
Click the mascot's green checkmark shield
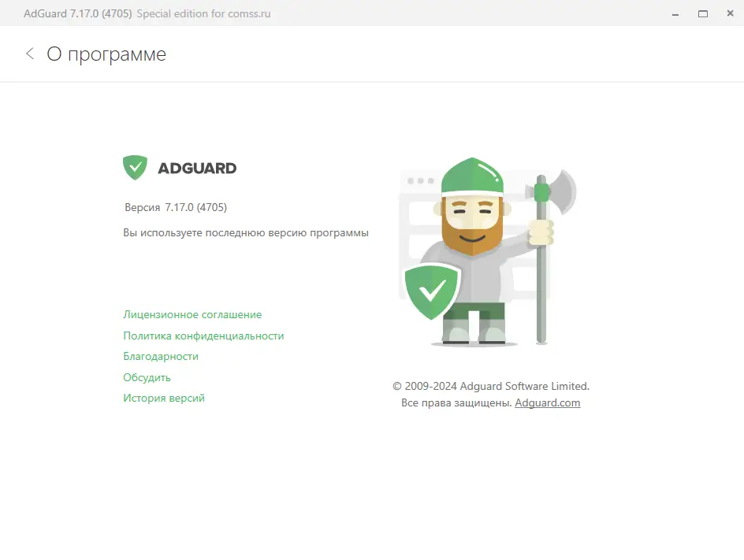pos(431,291)
